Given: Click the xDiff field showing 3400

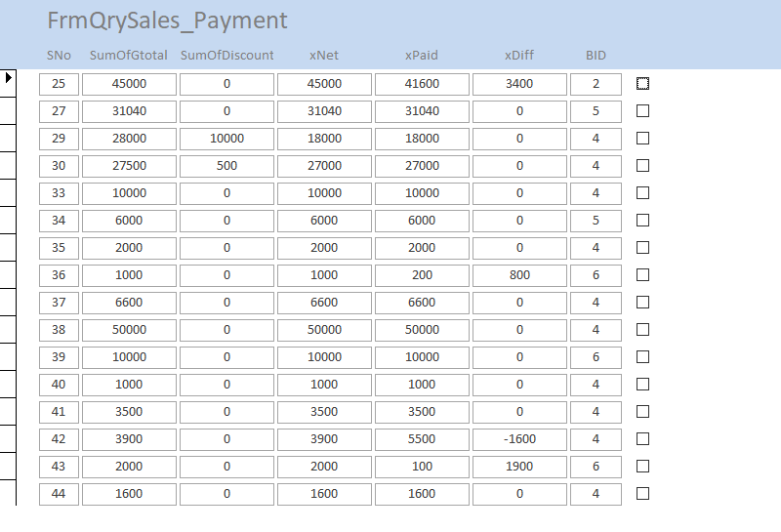Looking at the screenshot, I should click(519, 84).
